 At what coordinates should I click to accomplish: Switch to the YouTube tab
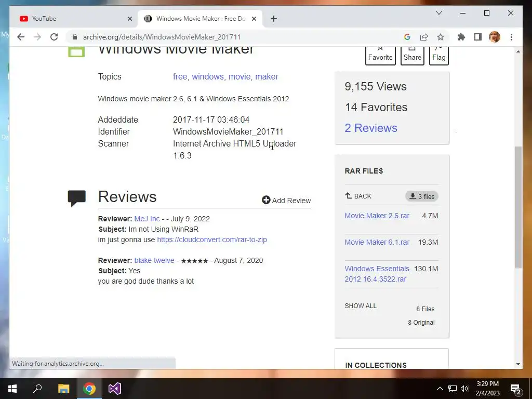click(73, 19)
